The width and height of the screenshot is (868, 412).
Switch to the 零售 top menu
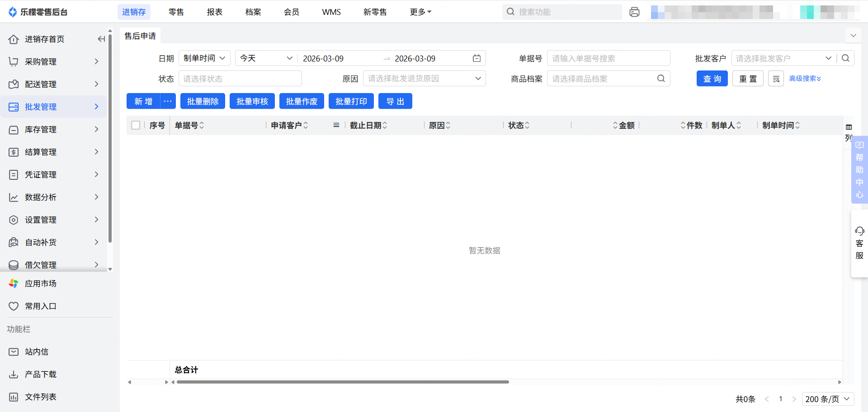click(x=176, y=12)
